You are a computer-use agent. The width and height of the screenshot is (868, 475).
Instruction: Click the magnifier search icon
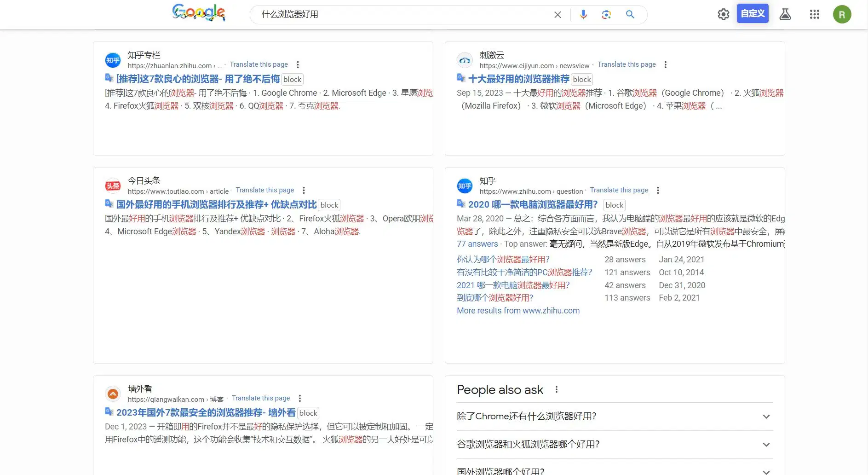(x=630, y=15)
